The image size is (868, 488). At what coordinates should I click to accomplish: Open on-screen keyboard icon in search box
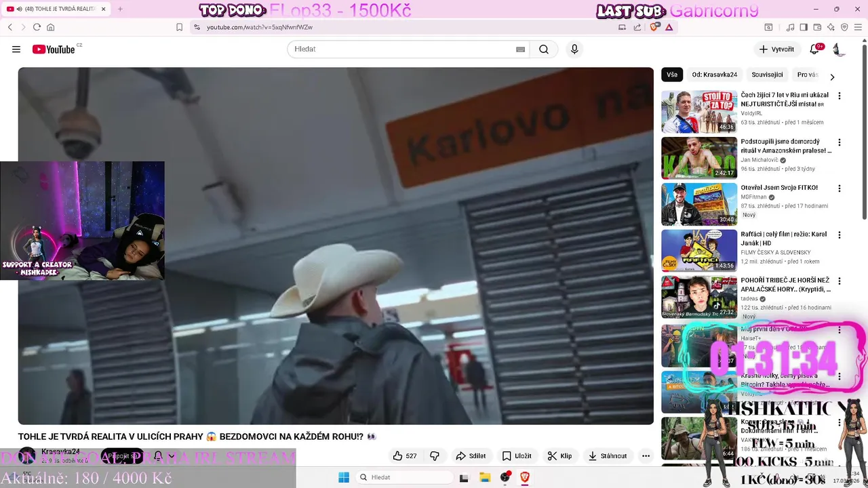pos(520,49)
